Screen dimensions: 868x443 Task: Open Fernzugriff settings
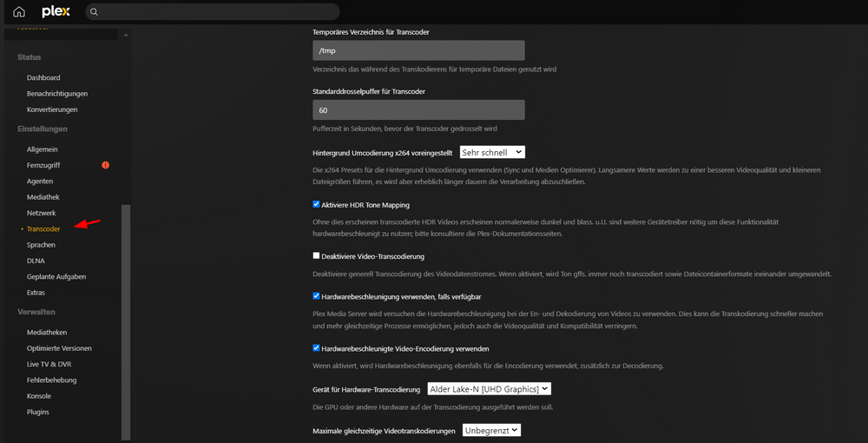click(x=43, y=165)
